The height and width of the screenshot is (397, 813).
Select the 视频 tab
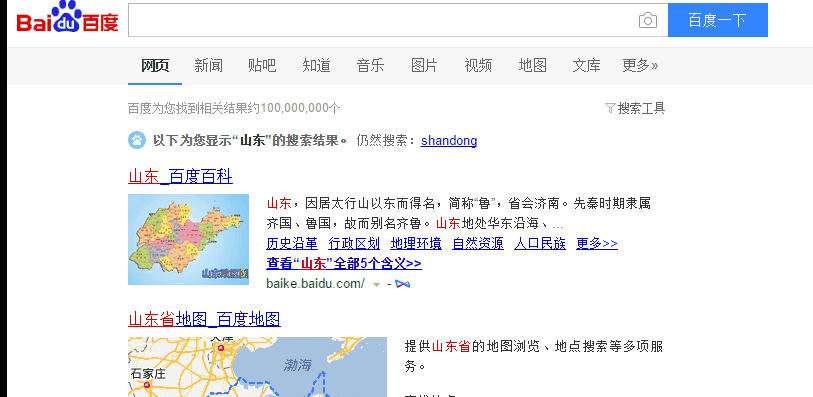coord(478,66)
